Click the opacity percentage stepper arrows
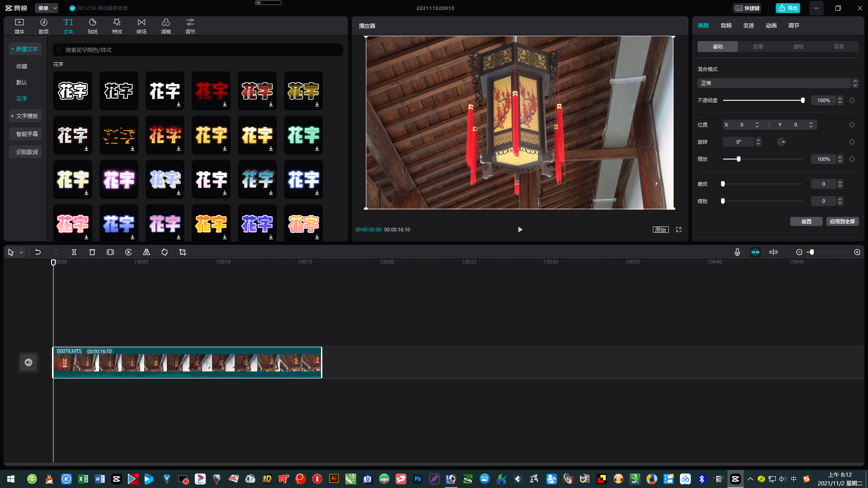Viewport: 868px width, 488px height. tap(840, 100)
